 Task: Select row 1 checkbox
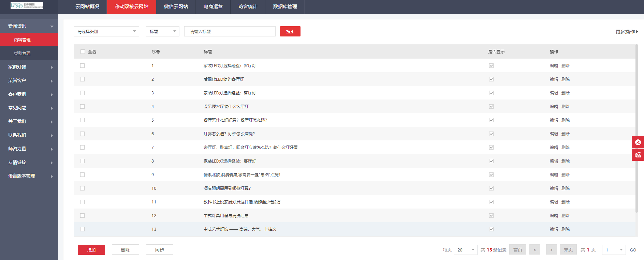click(83, 65)
